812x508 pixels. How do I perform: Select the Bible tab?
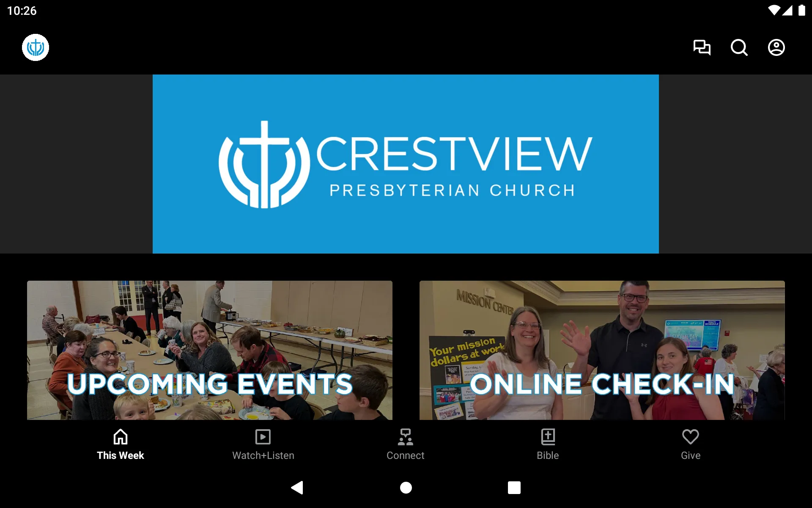tap(548, 444)
